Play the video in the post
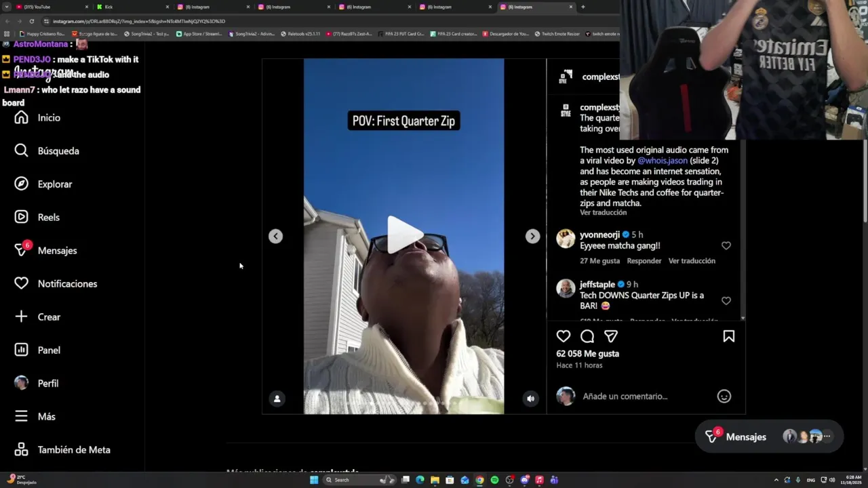Screen dimensions: 868x488 pyautogui.click(x=404, y=235)
